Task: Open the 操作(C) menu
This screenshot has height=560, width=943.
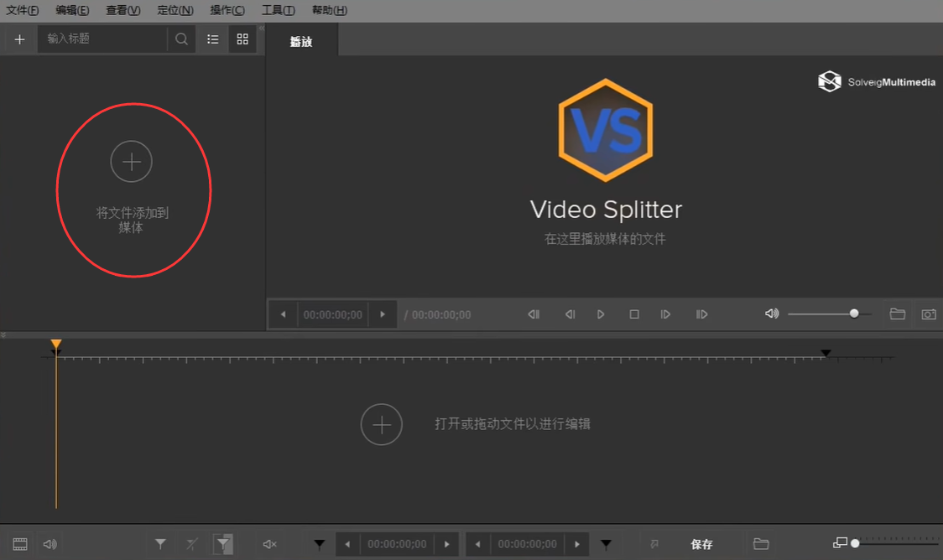Action: click(x=227, y=10)
